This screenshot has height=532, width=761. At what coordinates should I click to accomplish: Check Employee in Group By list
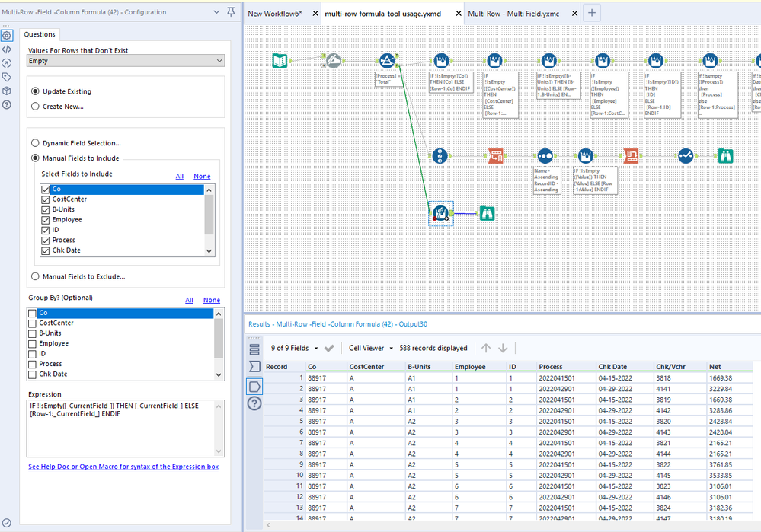(x=33, y=344)
